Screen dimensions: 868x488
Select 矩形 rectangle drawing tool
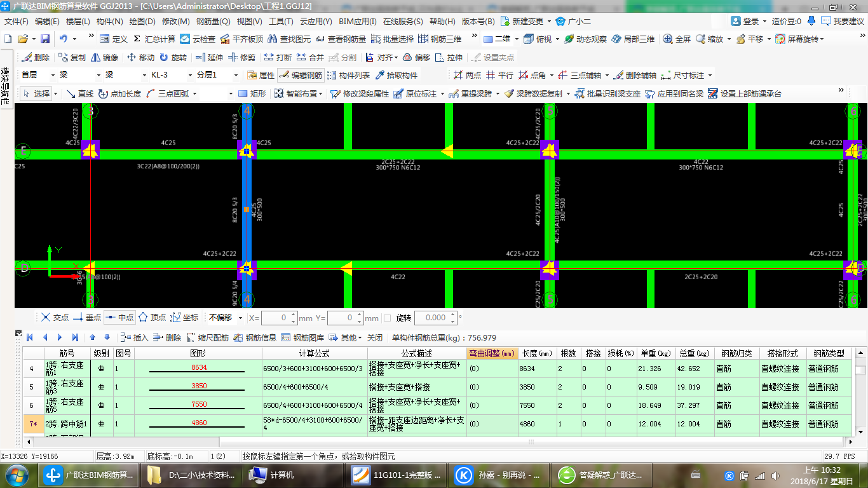pyautogui.click(x=252, y=93)
